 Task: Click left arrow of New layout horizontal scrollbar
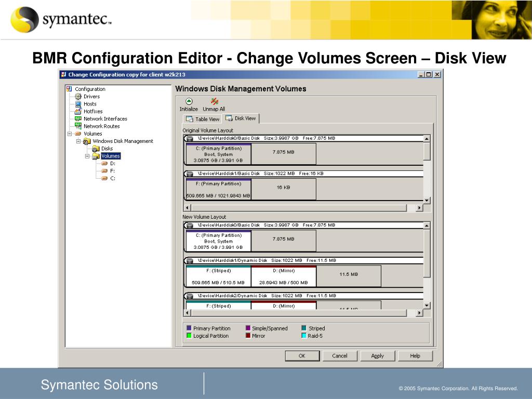coord(187,313)
